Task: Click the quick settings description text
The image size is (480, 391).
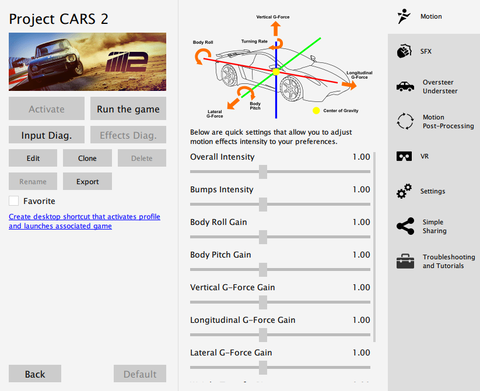Action: [x=271, y=137]
